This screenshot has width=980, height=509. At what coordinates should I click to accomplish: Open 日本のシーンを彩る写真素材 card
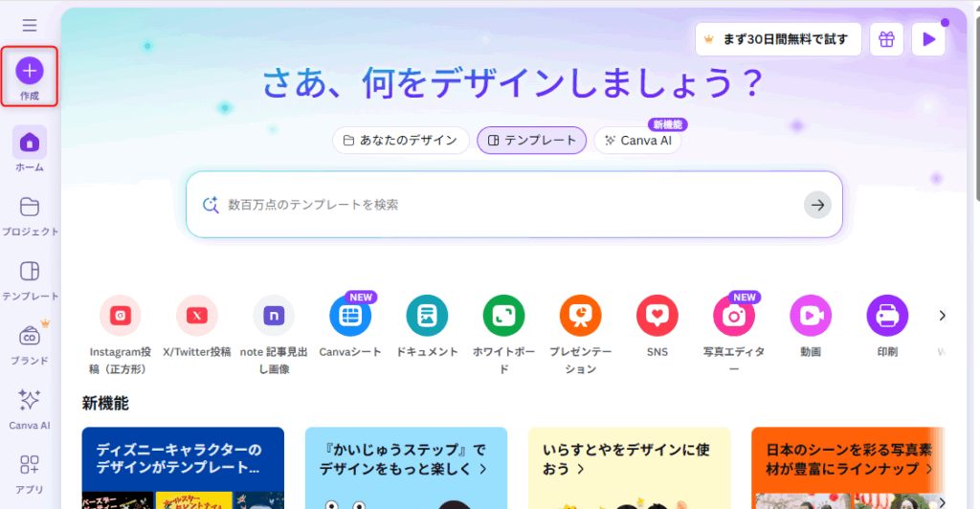click(848, 468)
